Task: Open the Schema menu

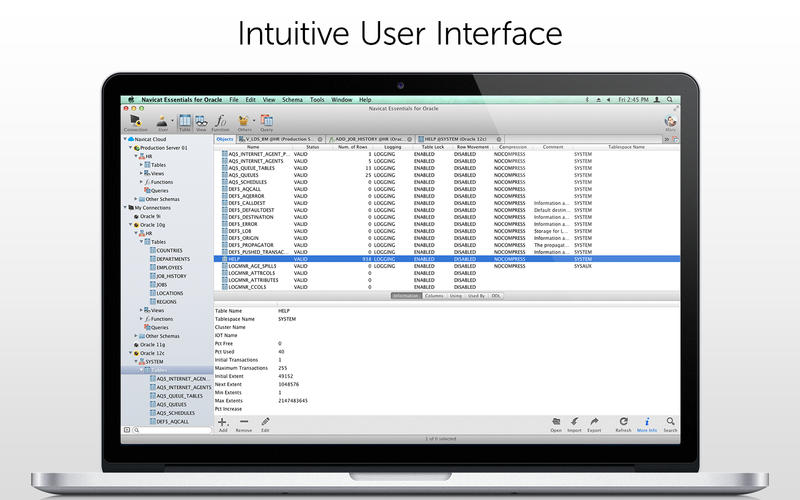Action: 291,100
